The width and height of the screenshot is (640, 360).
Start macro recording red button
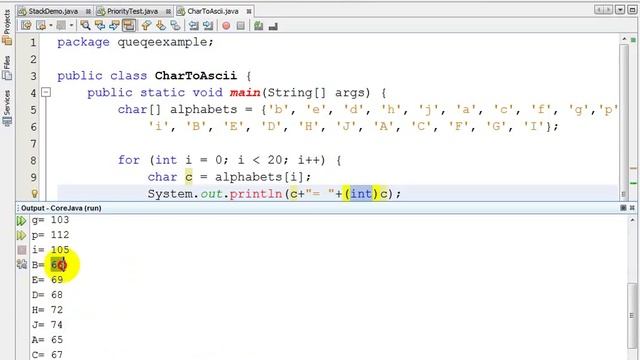point(226,26)
